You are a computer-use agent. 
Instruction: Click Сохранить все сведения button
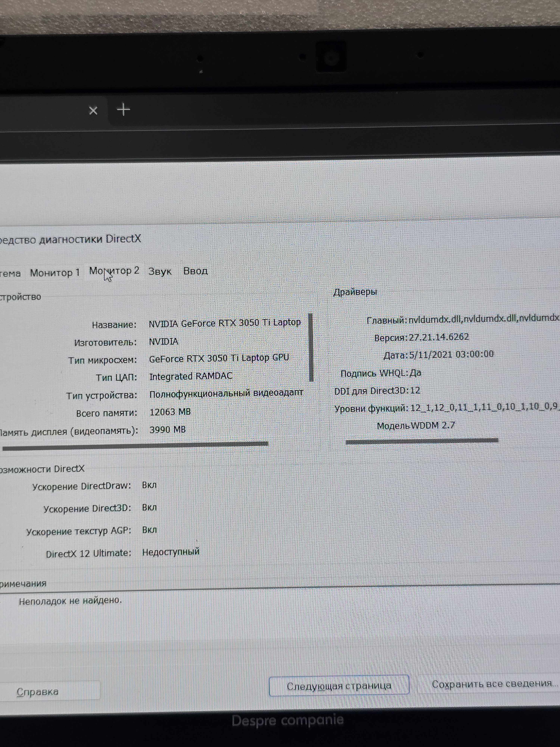tap(494, 684)
